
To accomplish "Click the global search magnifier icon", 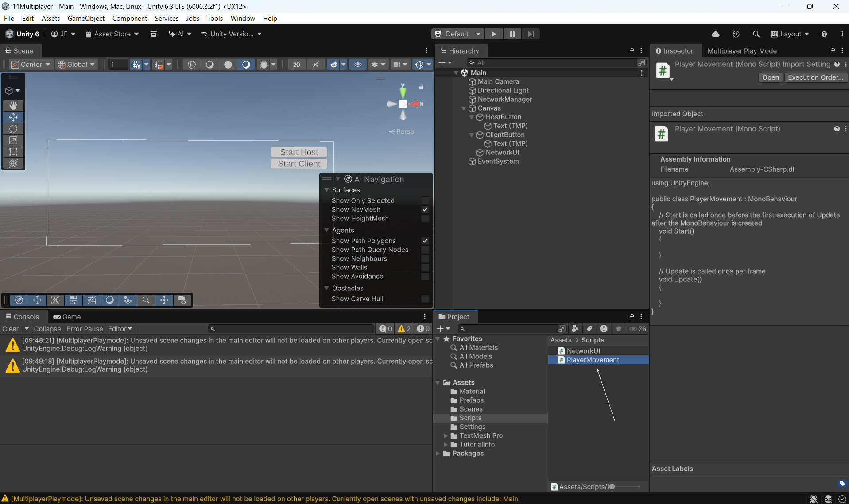I will coord(756,34).
